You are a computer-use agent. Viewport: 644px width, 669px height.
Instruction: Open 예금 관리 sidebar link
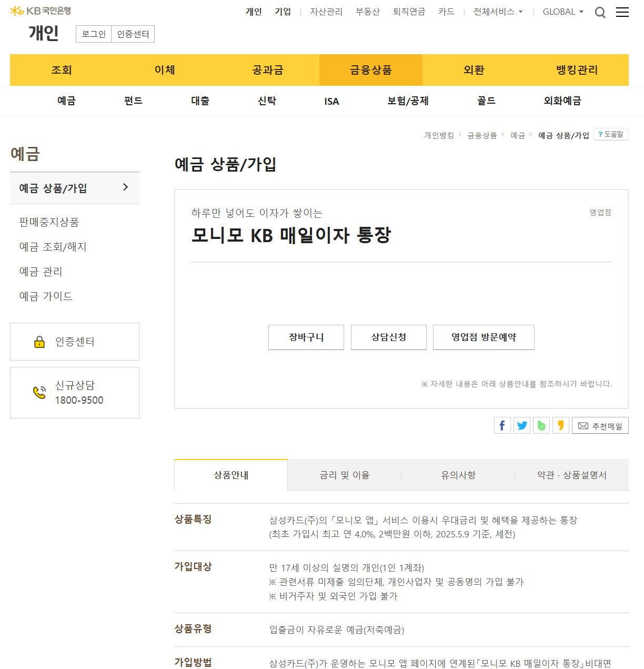[x=41, y=272]
